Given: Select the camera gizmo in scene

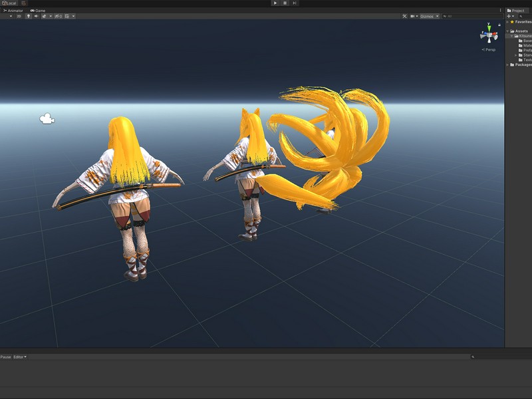Looking at the screenshot, I should [x=47, y=119].
